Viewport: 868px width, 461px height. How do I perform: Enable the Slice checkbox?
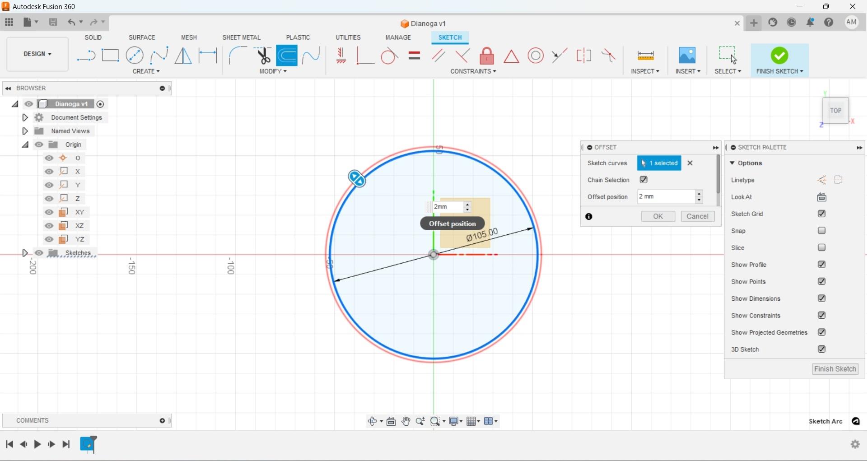821,247
